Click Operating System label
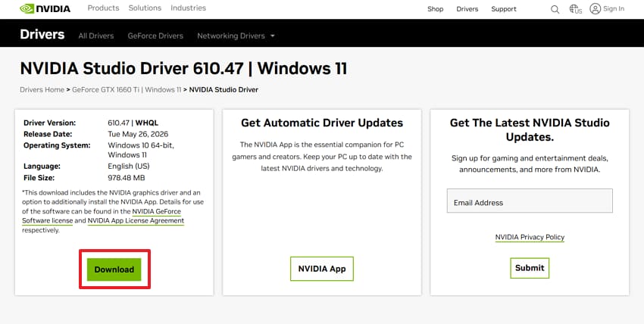The height and width of the screenshot is (324, 644). coord(57,145)
